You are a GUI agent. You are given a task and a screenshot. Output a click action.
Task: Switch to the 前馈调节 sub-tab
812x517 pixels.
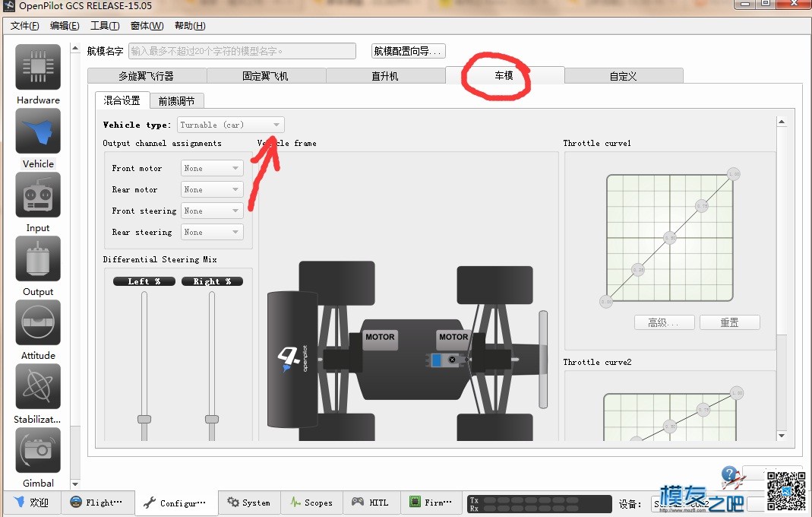pyautogui.click(x=176, y=100)
